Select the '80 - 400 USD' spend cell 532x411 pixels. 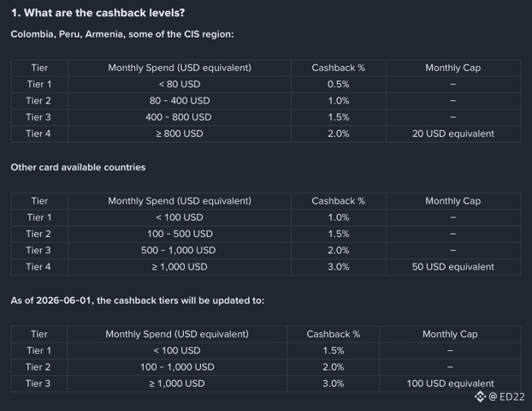point(180,101)
